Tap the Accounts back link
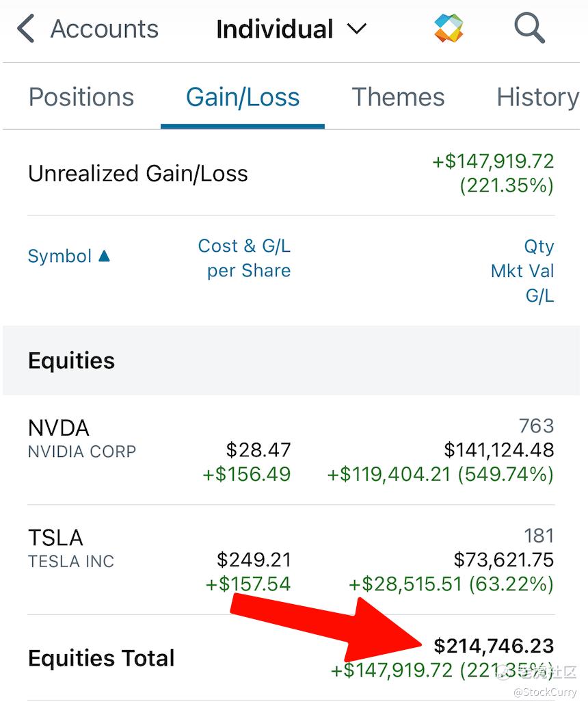Image resolution: width=588 pixels, height=706 pixels. 104,29
